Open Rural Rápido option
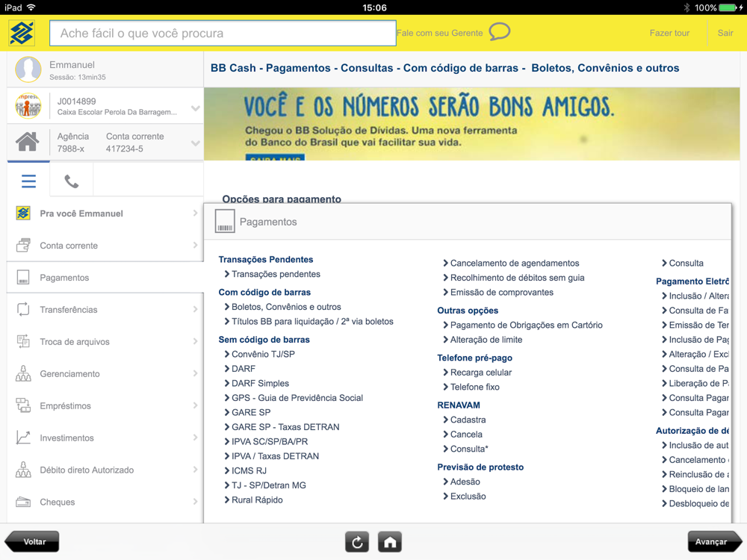 coord(257,500)
